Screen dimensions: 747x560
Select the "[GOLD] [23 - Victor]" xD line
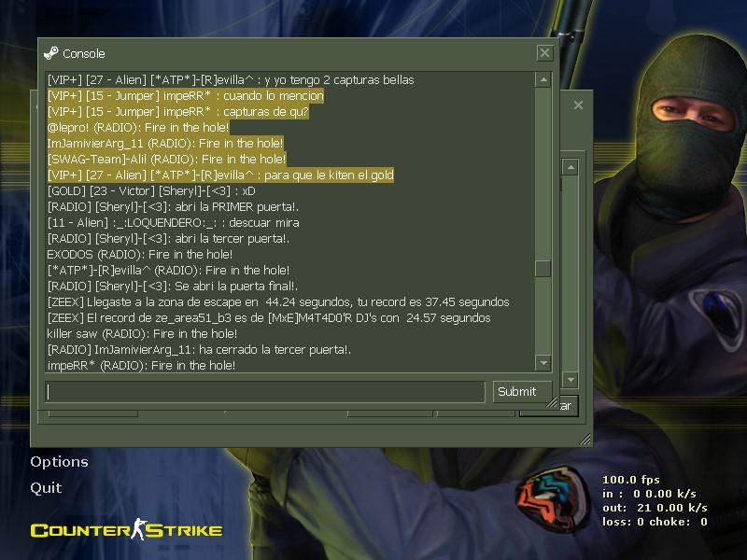[151, 191]
